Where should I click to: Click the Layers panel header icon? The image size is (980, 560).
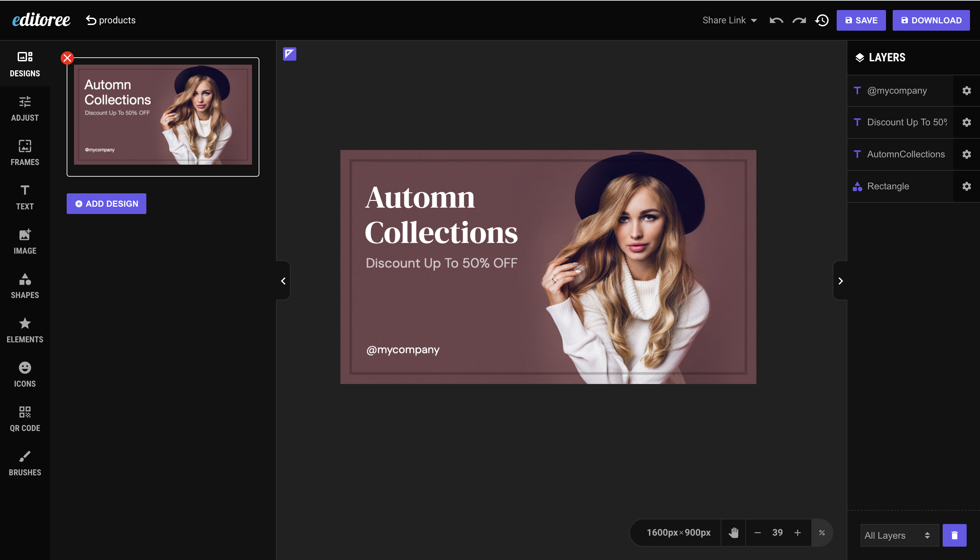pos(860,58)
